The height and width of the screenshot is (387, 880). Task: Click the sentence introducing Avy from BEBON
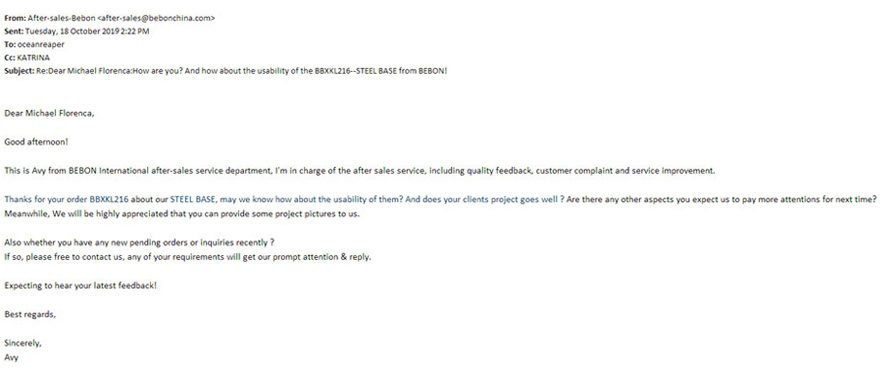(360, 171)
